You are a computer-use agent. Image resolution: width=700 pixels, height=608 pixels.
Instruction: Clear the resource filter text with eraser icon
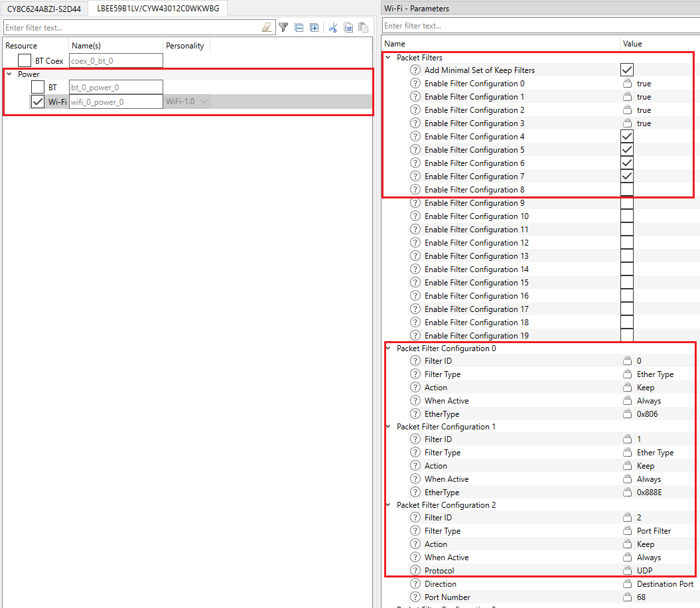[267, 28]
